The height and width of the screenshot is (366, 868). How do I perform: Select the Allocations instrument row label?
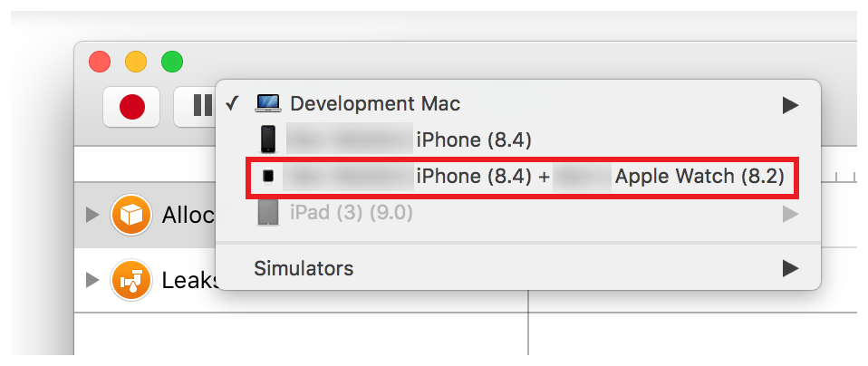coord(188,216)
